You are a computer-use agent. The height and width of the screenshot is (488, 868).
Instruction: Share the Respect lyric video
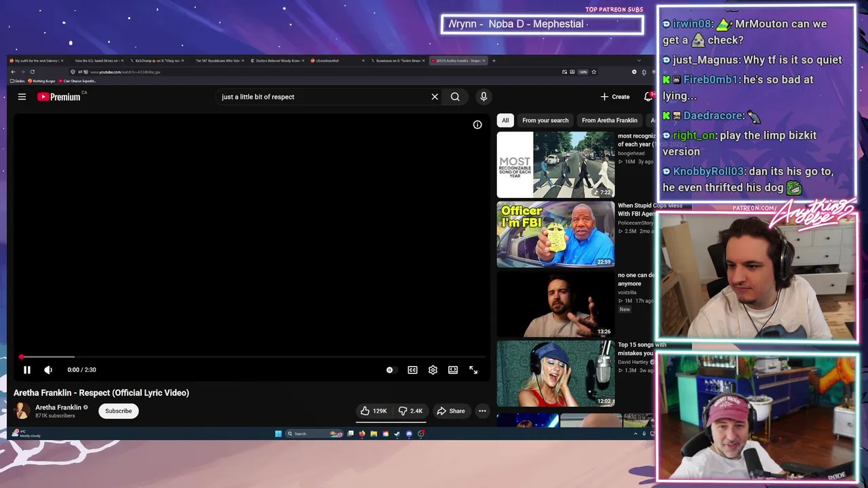coord(451,411)
